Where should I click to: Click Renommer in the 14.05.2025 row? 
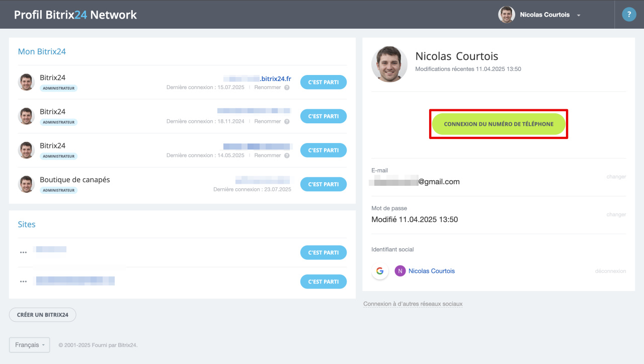(x=268, y=156)
